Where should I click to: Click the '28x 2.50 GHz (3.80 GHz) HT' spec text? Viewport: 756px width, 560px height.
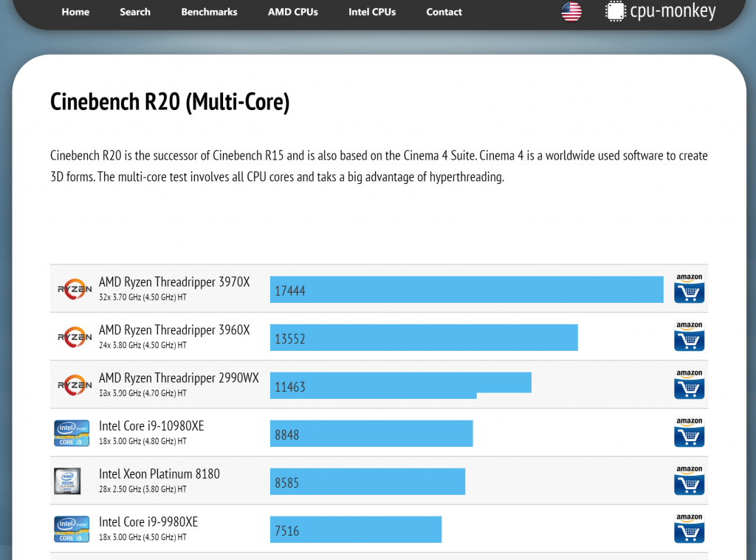point(142,489)
